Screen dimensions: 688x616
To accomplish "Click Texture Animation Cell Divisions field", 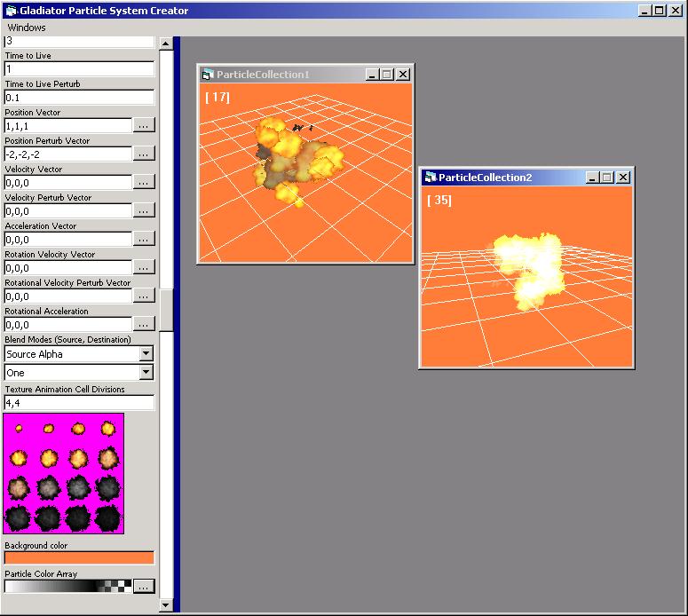I will point(79,403).
